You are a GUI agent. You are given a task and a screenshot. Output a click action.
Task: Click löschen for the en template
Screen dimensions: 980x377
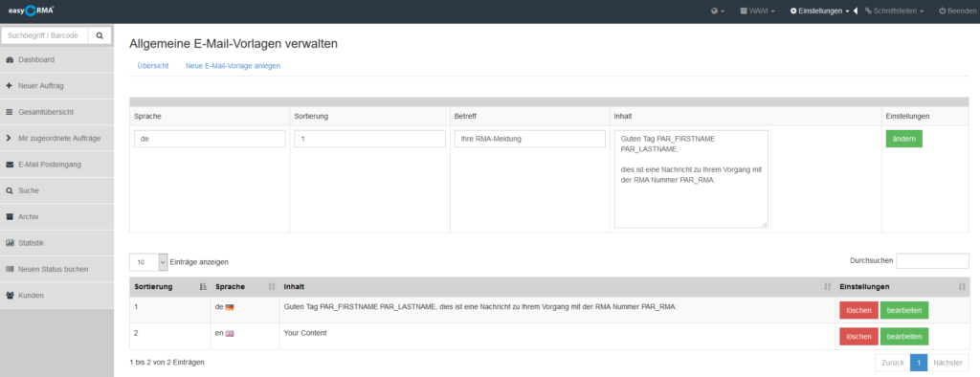[x=858, y=337]
